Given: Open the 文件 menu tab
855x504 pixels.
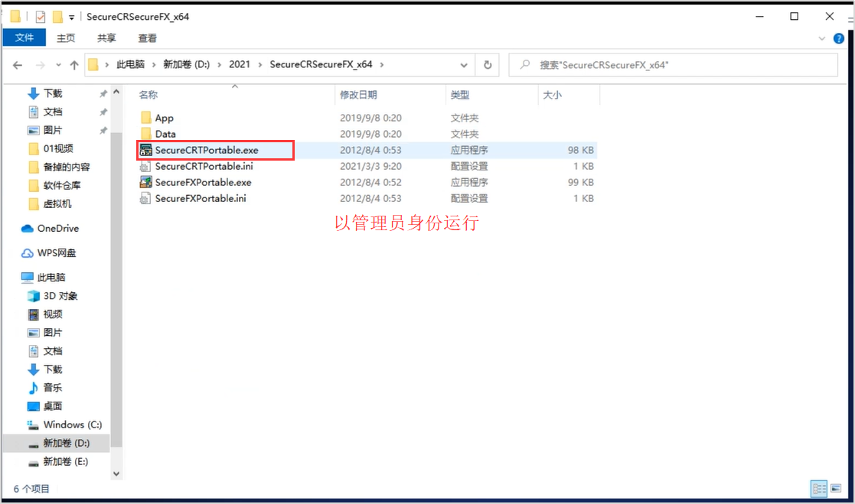Looking at the screenshot, I should tap(24, 37).
